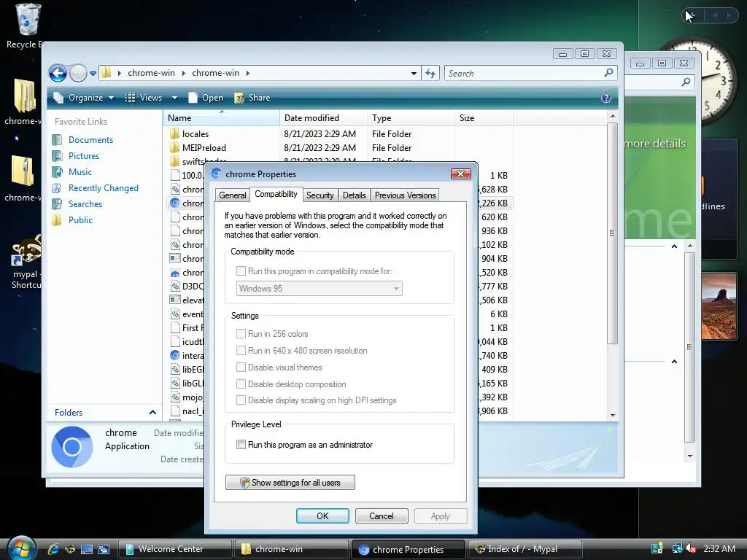Open the Windows Start orb
This screenshot has height=560, width=747.
21,548
